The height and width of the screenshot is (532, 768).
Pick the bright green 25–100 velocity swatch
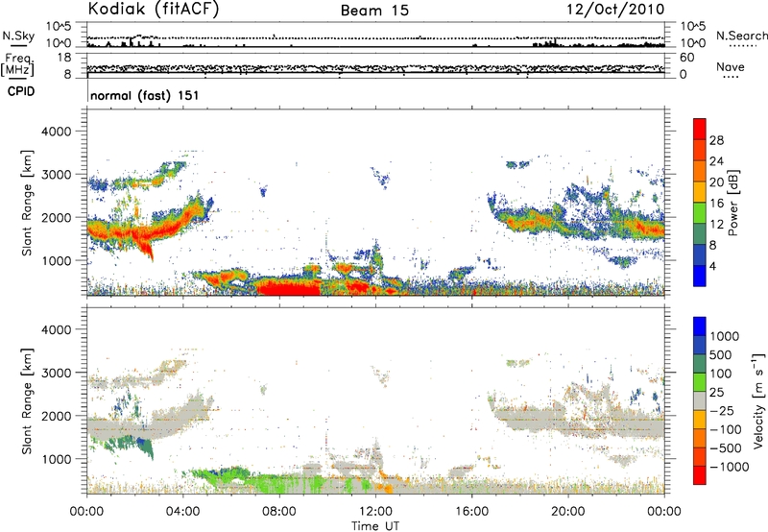coord(700,382)
